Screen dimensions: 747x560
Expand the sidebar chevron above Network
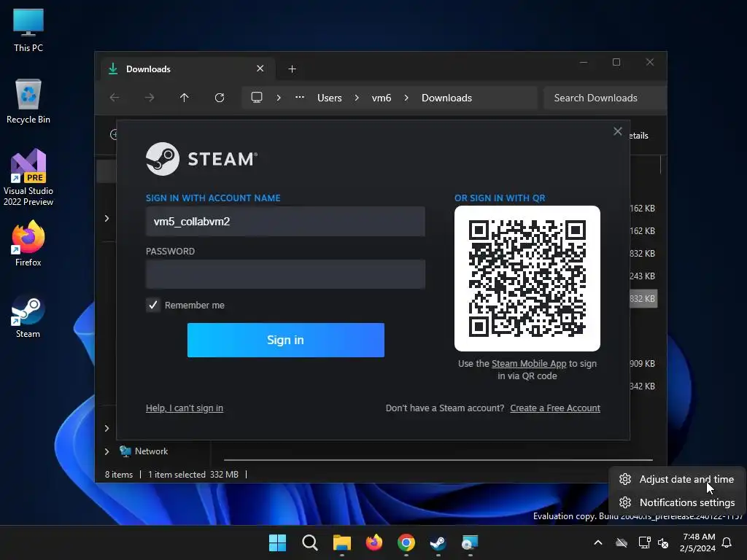tap(107, 428)
